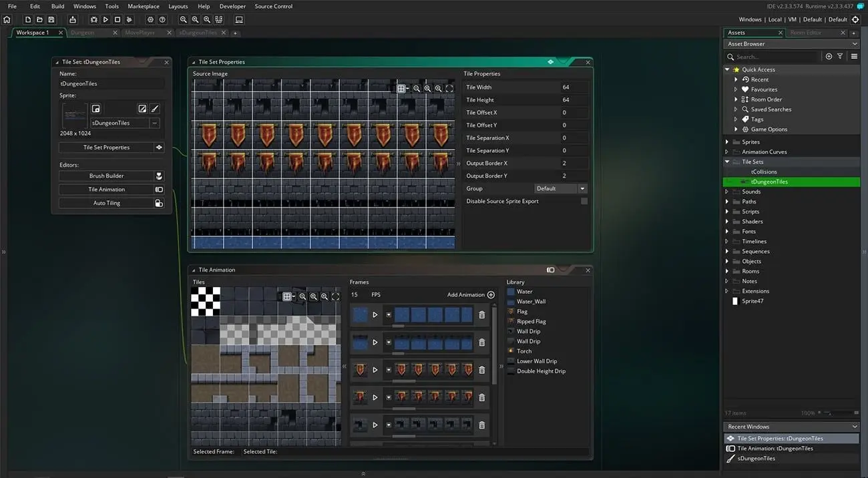This screenshot has height=478, width=868.
Task: Expand the Sprites folder in asset tree
Action: coord(728,142)
